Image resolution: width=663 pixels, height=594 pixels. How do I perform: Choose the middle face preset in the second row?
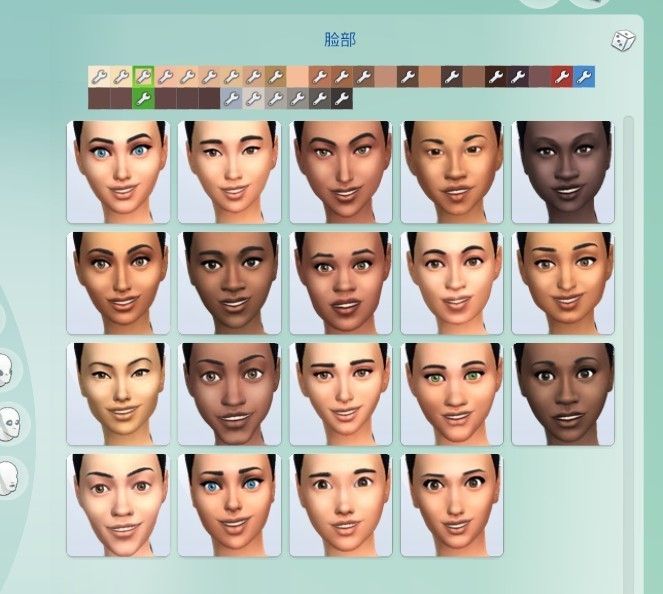click(x=341, y=283)
